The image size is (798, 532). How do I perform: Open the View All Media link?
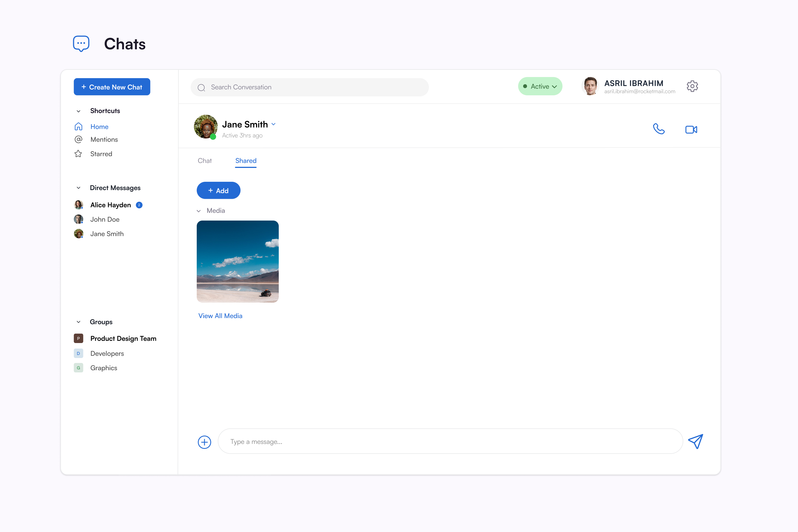tap(220, 316)
